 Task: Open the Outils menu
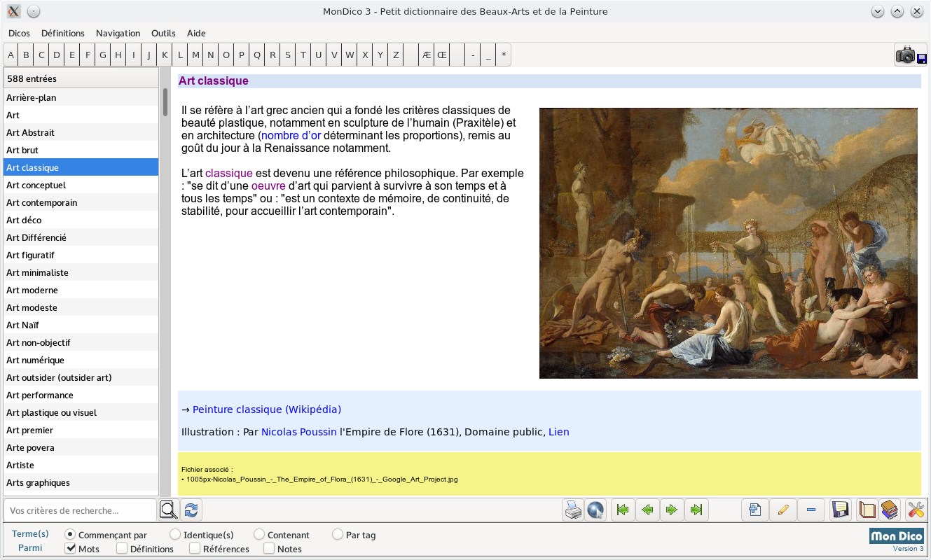[163, 33]
